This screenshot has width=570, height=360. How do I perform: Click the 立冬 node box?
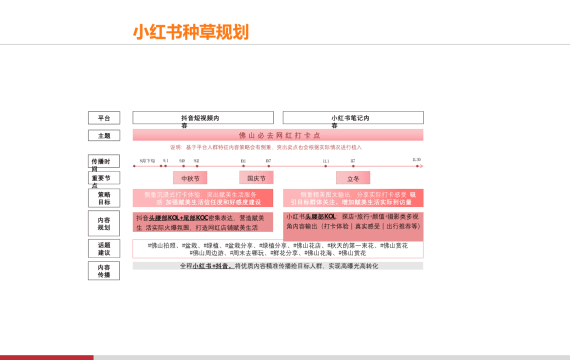(x=353, y=178)
